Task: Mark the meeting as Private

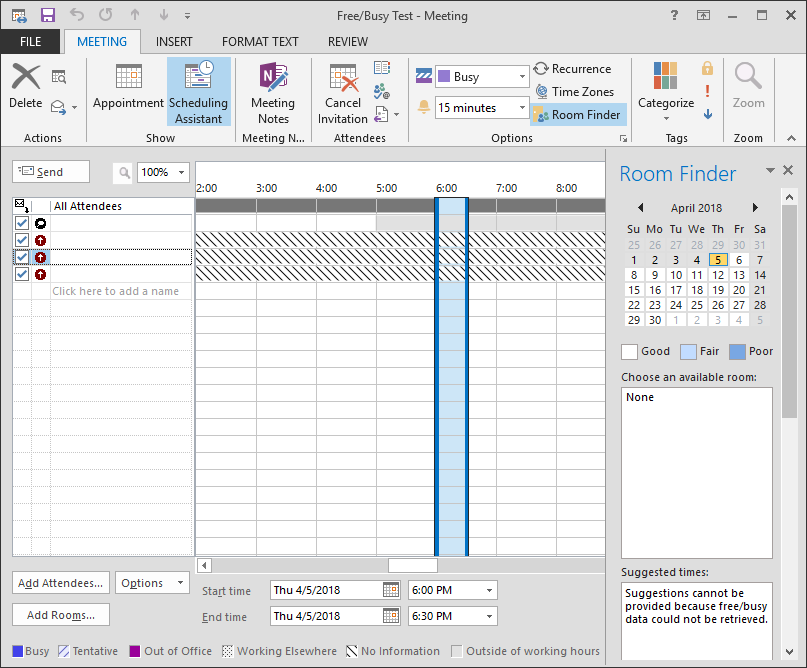Action: [x=706, y=68]
